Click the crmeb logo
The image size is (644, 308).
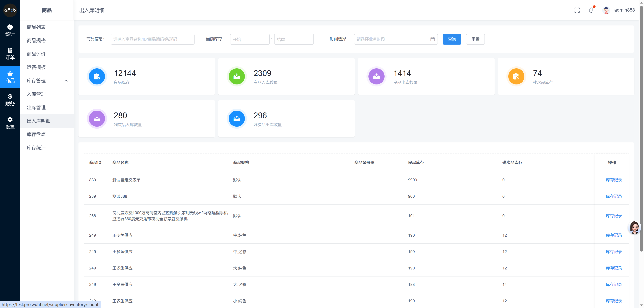point(10,10)
